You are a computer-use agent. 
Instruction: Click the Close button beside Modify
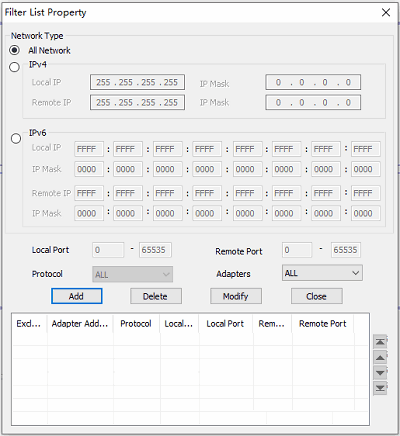(x=317, y=296)
